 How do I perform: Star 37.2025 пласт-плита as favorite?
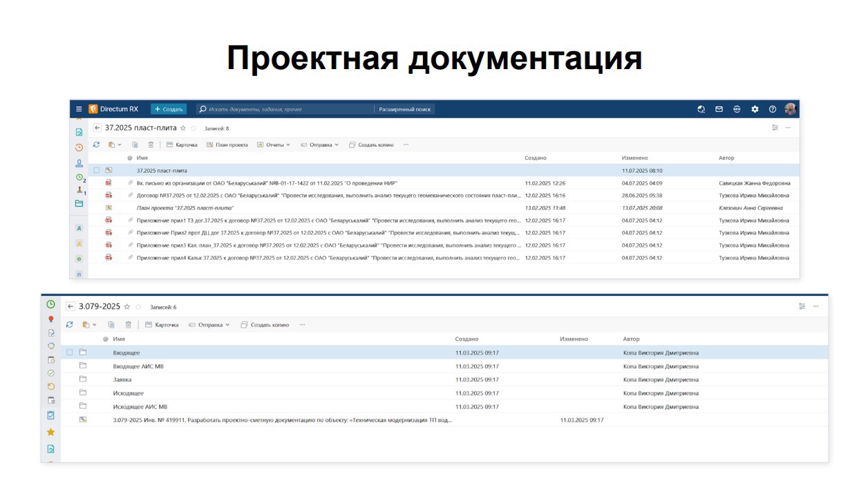[x=183, y=128]
